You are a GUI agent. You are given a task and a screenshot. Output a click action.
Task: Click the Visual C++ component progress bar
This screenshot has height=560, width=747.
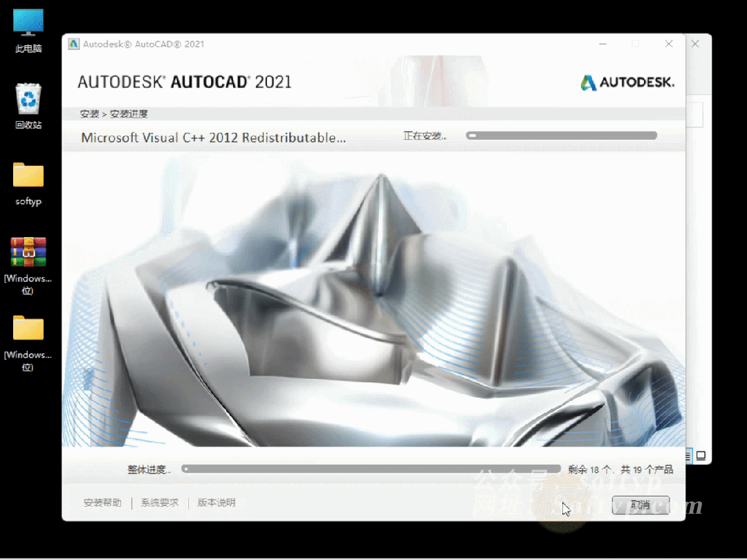point(562,136)
